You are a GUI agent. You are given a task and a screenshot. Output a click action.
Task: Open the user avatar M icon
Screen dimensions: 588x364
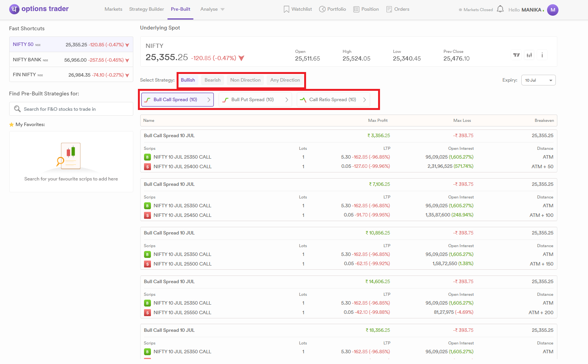[x=553, y=10]
